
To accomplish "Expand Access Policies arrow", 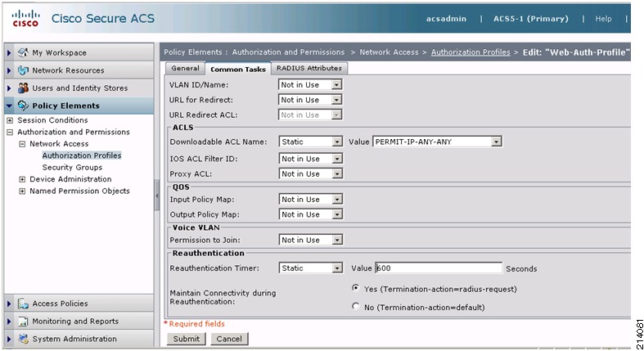I will pyautogui.click(x=9, y=304).
